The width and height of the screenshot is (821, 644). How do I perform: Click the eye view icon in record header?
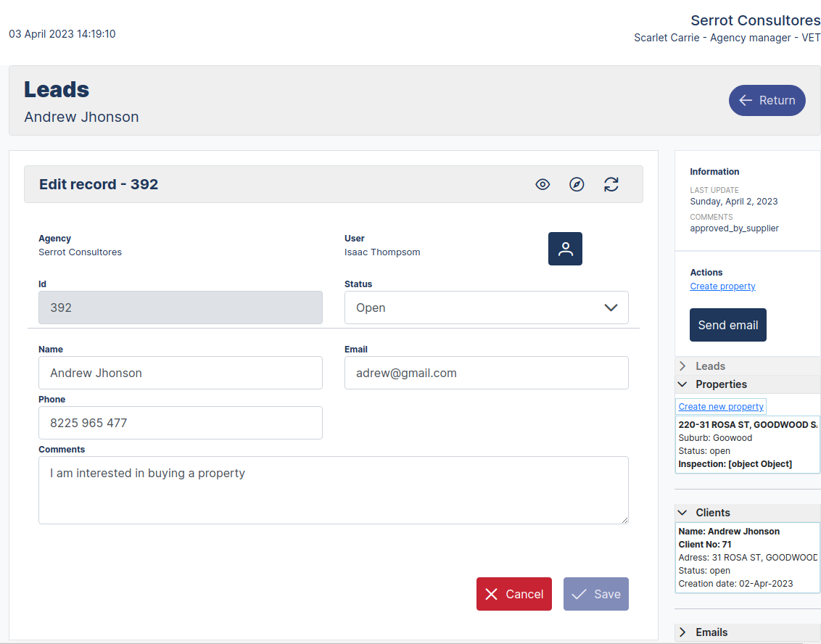pos(542,184)
